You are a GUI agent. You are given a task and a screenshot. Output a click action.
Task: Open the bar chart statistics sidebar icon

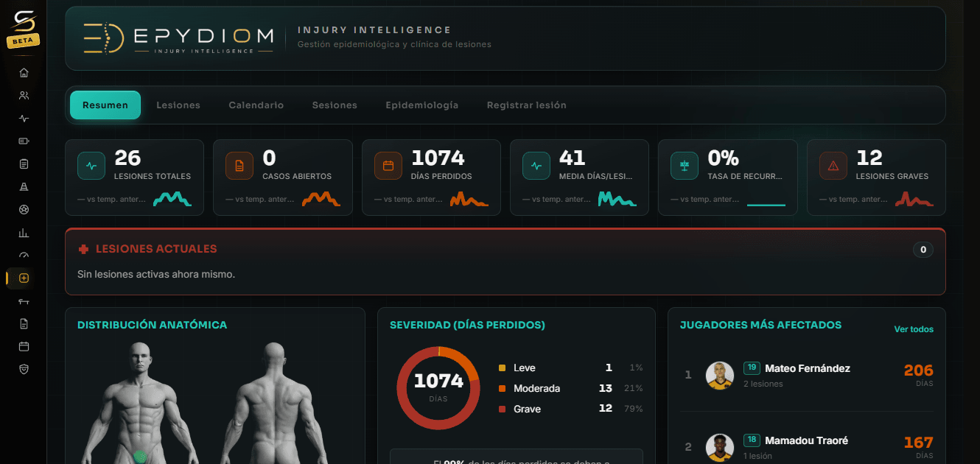tap(24, 233)
